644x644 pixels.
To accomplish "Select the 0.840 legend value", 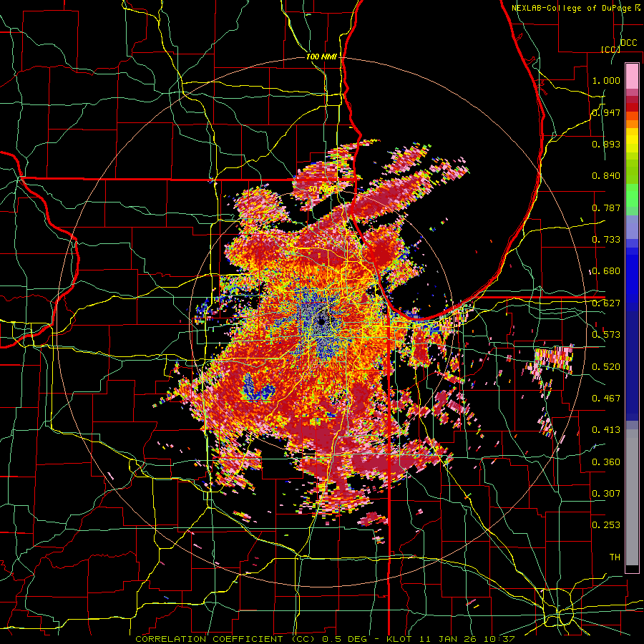I will point(606,176).
